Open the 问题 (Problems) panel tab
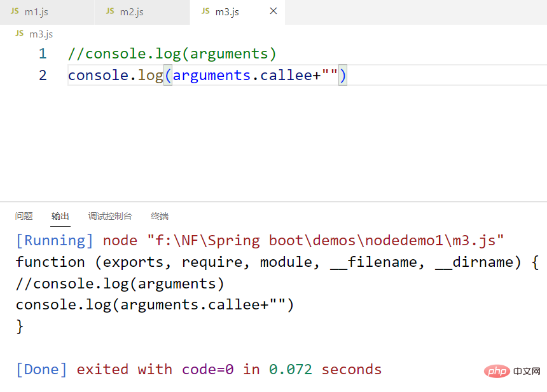Viewport: 547px width, 392px height. [24, 216]
